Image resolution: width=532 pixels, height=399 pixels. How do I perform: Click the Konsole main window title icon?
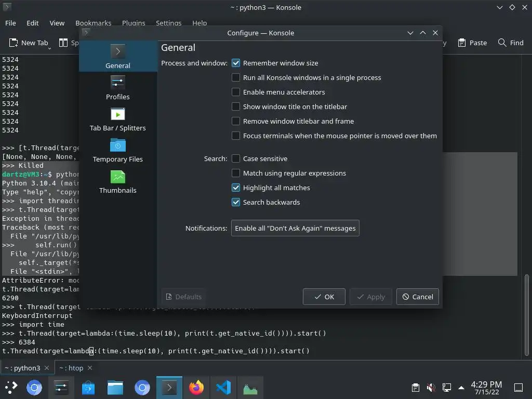7,6
